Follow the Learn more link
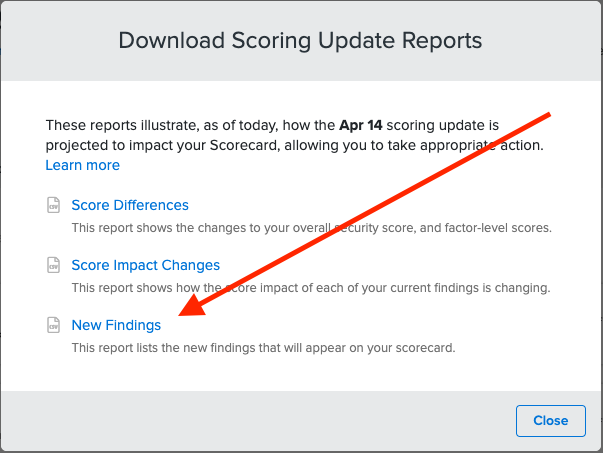 pyautogui.click(x=83, y=165)
